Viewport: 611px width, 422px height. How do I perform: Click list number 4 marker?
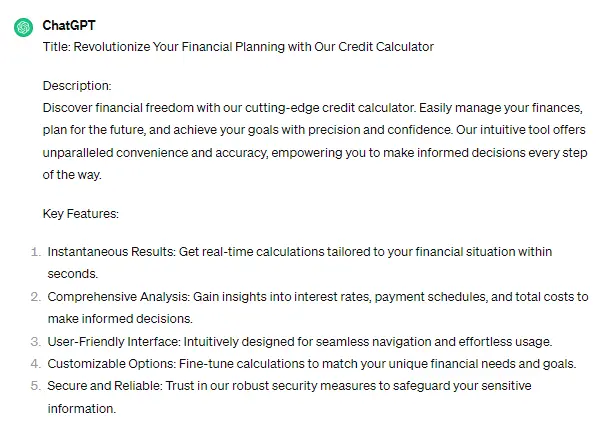point(34,364)
